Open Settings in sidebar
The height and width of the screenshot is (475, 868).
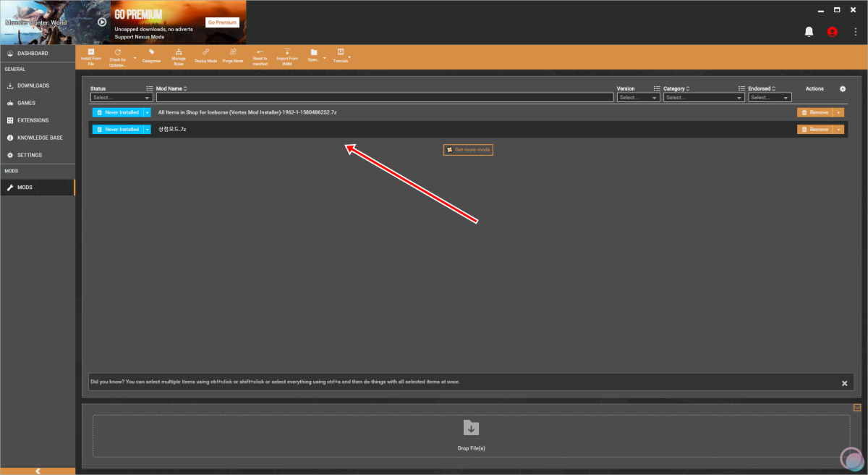coord(38,155)
